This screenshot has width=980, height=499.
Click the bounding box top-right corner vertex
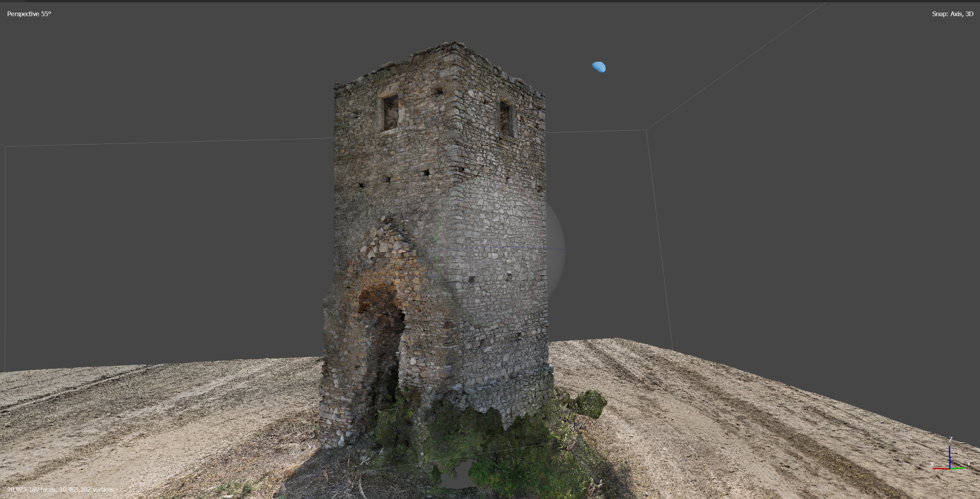[647, 130]
